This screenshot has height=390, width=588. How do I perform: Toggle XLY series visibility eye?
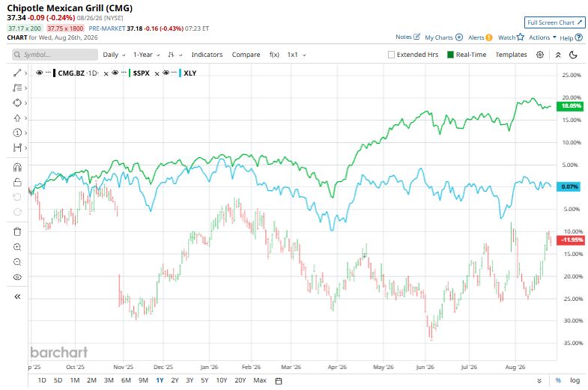tap(166, 73)
